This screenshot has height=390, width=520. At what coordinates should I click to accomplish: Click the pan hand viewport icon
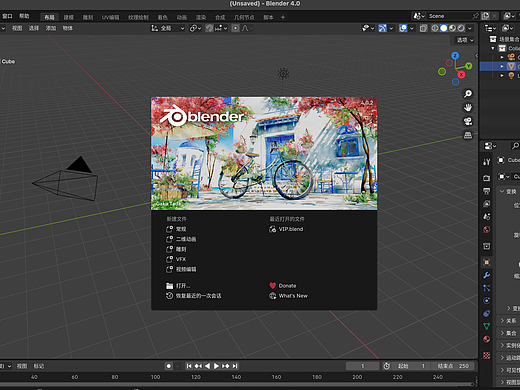point(468,107)
